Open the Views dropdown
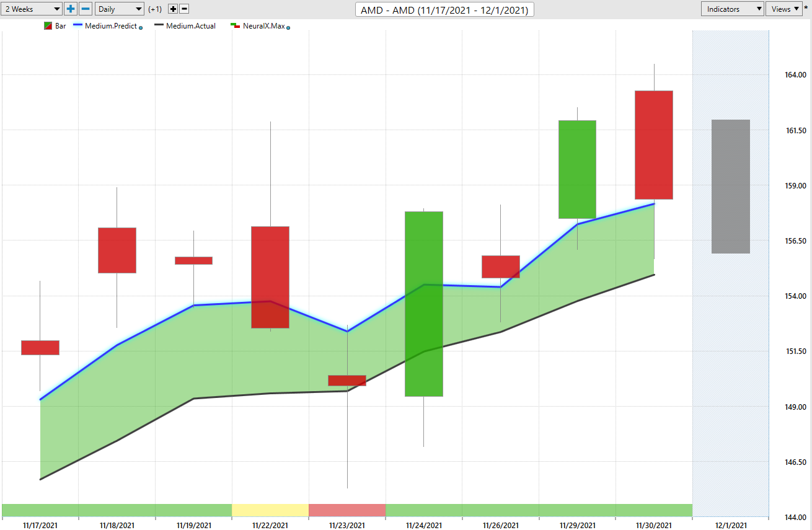812x530 pixels. pyautogui.click(x=785, y=9)
